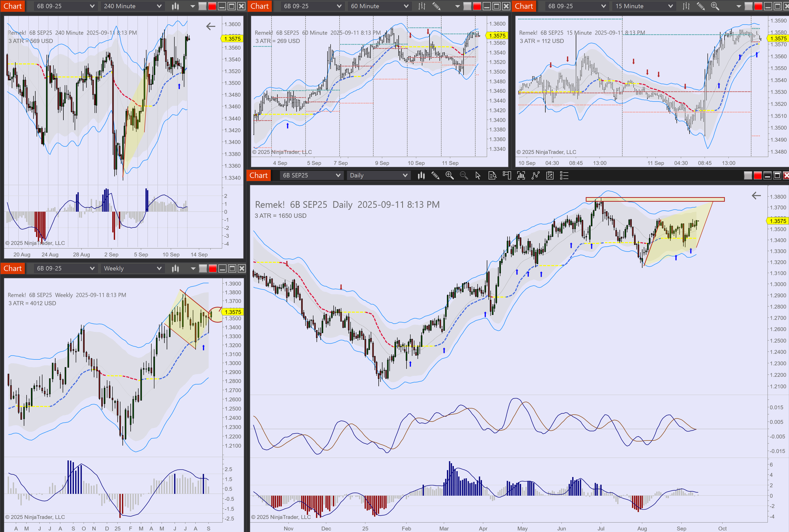Click the 1.3575 price marker on Weekly chart
Screen dimensions: 789x532
(x=233, y=312)
